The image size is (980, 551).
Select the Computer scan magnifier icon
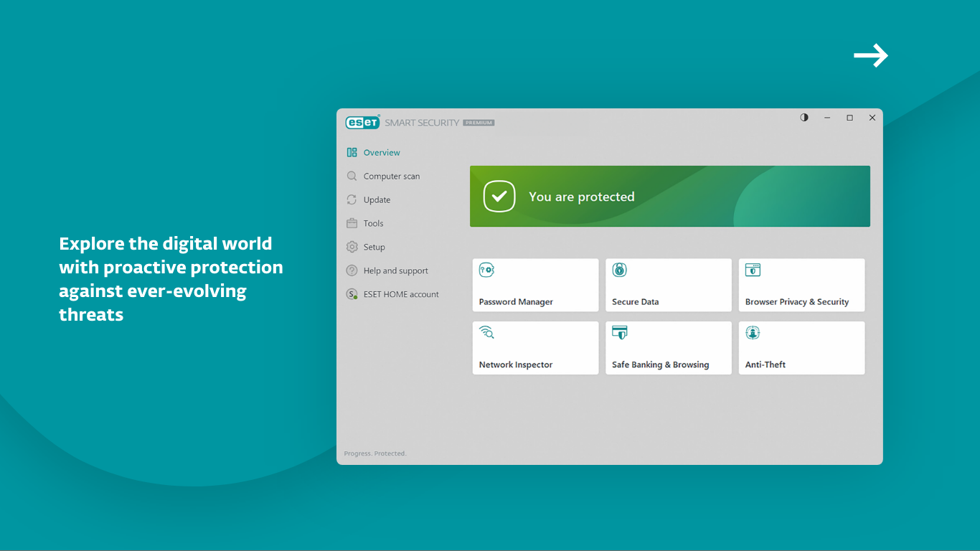352,176
